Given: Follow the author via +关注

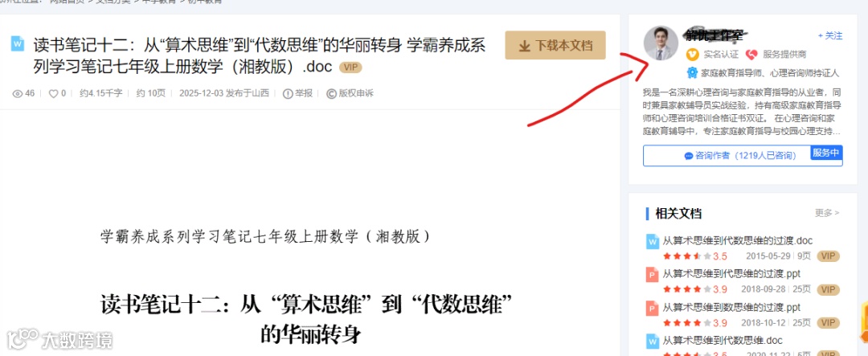Looking at the screenshot, I should coord(829,35).
